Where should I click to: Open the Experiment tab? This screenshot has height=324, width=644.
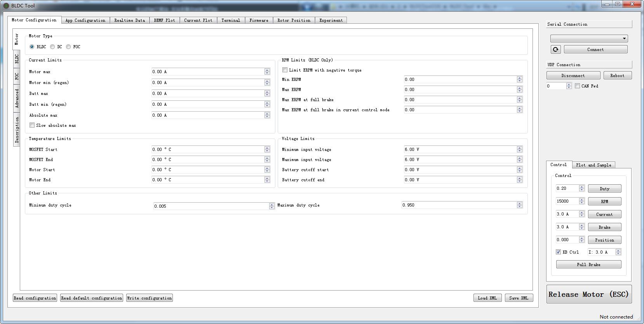(331, 20)
